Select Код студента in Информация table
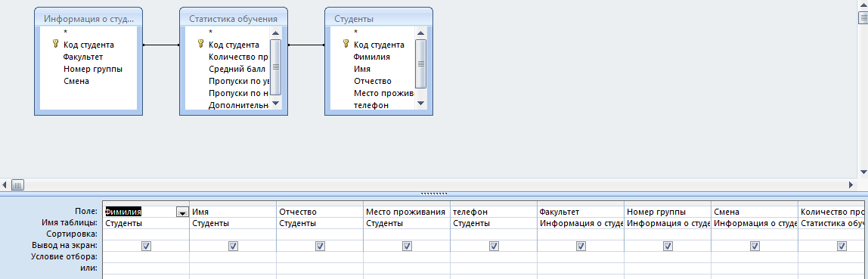Image resolution: width=868 pixels, height=279 pixels. 88,45
